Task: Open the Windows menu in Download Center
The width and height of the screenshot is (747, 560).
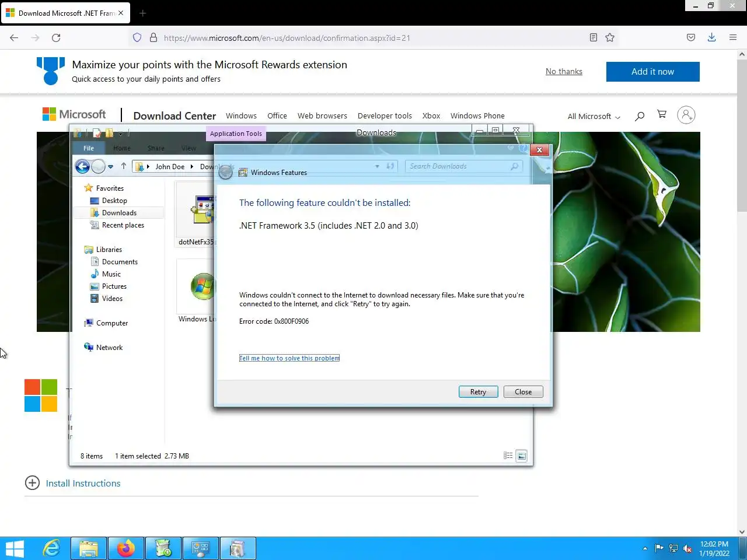Action: [x=241, y=116]
